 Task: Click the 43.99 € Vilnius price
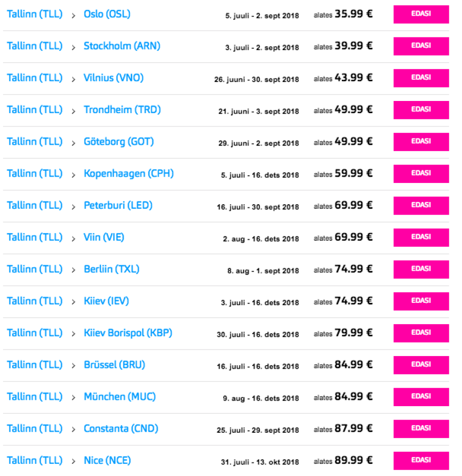coord(353,78)
